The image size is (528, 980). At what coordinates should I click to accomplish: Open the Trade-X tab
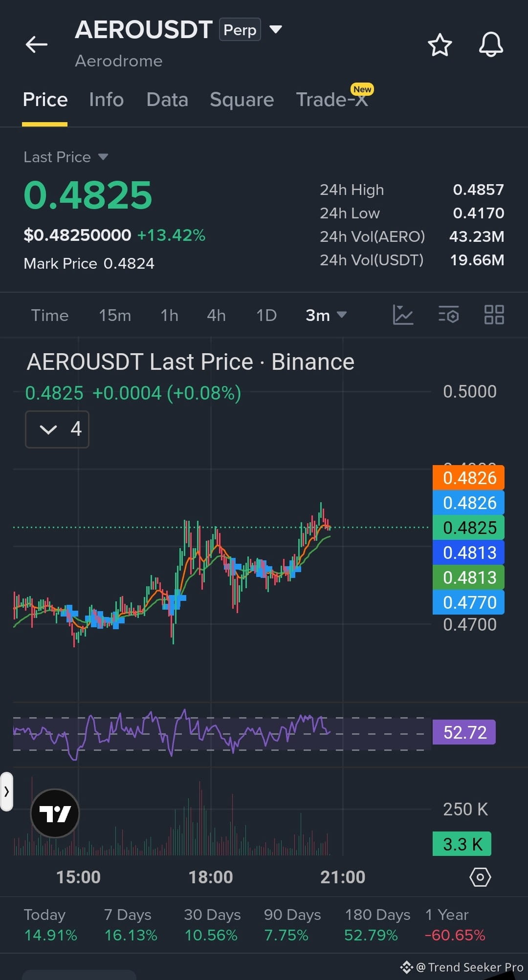pos(332,100)
